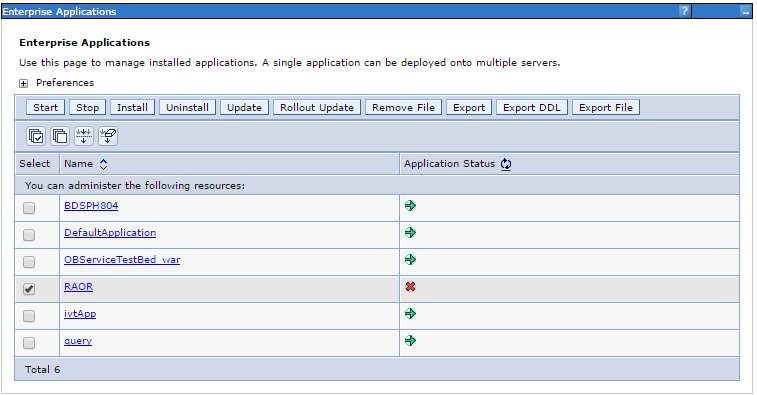This screenshot has height=395, width=757.
Task: Click the Export DDL button
Action: coord(532,108)
